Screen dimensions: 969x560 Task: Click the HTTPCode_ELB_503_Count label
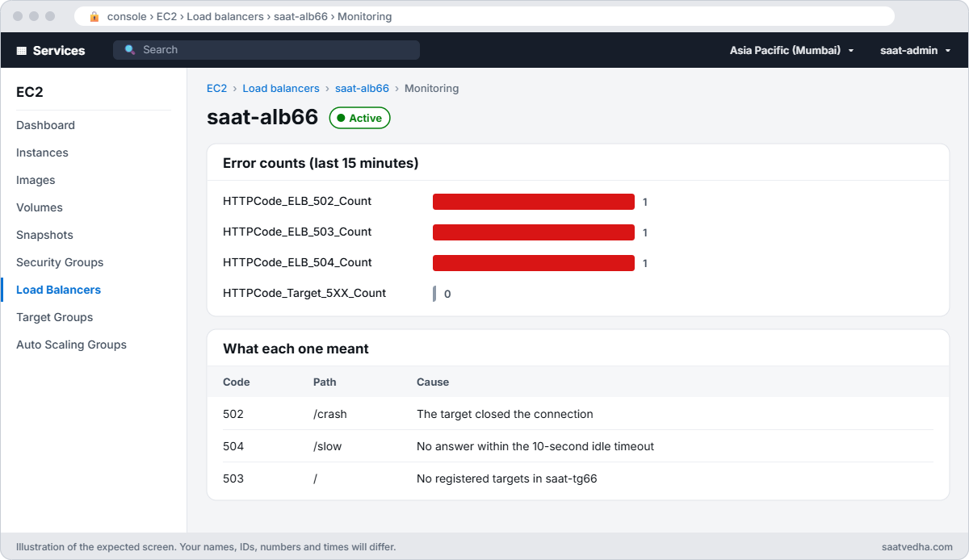(297, 232)
